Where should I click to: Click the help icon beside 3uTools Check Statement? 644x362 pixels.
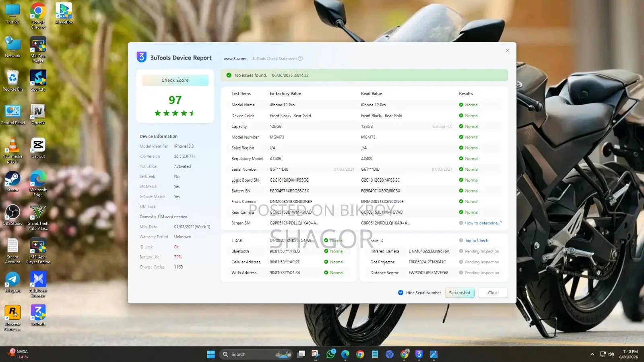[300, 58]
